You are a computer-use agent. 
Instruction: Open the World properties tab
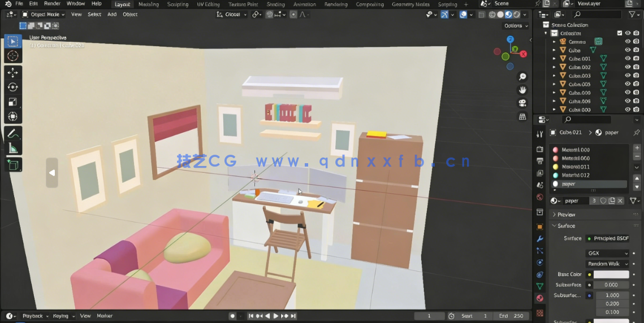pyautogui.click(x=540, y=198)
